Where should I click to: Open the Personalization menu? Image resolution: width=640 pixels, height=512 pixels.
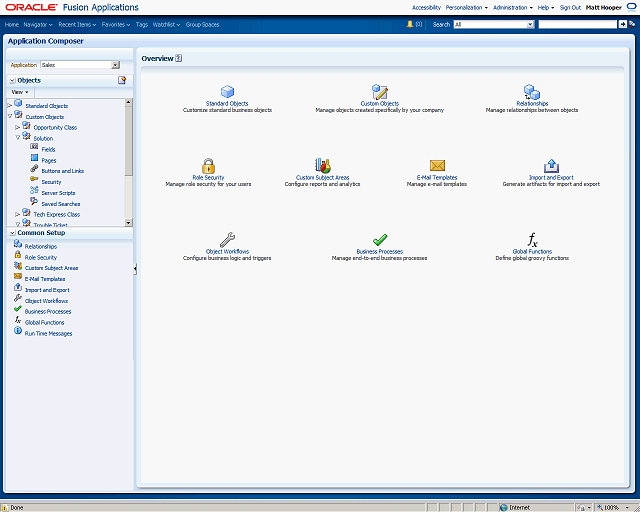click(x=467, y=7)
